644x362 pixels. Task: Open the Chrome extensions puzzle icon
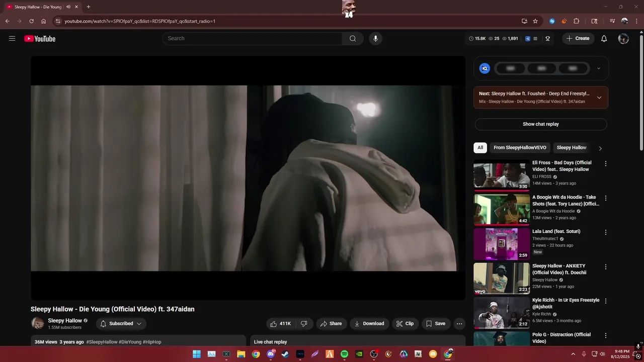577,21
